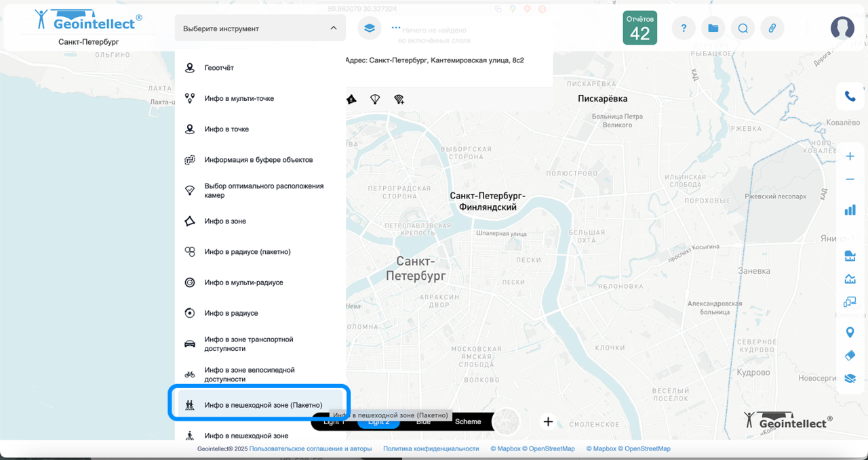Collapse the 'Выберите инструмент' dropdown
This screenshot has height=460, width=868.
click(x=333, y=28)
